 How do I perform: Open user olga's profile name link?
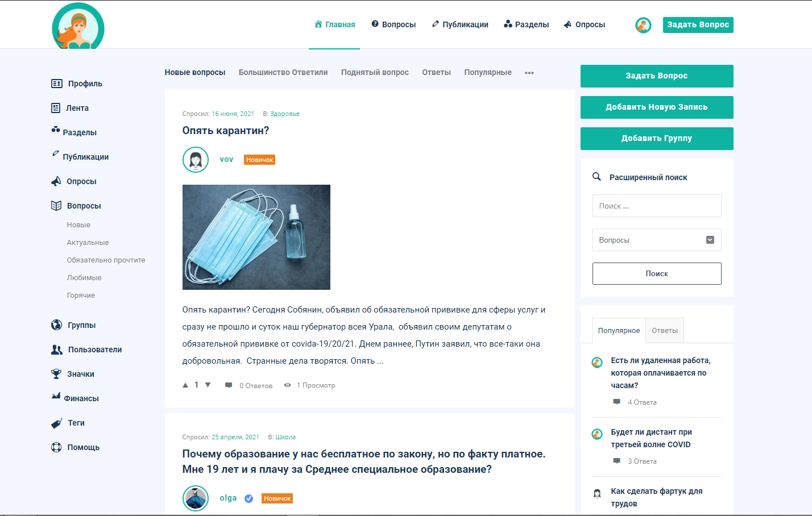coord(228,498)
